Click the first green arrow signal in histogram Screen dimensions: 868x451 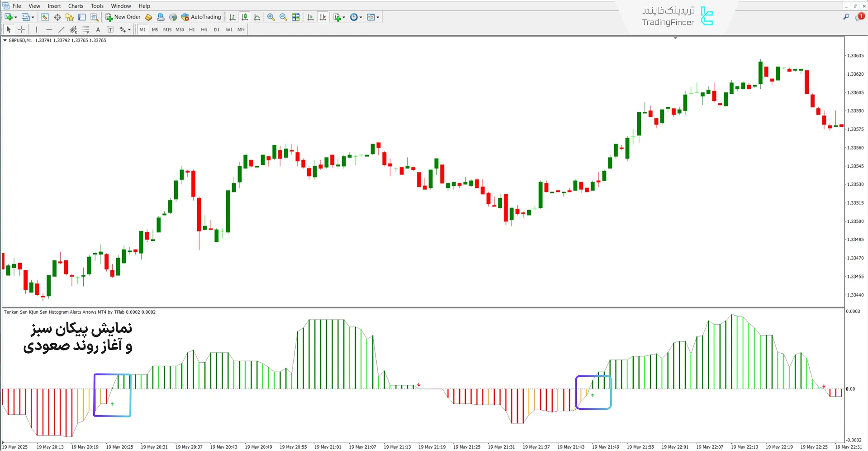pyautogui.click(x=112, y=403)
